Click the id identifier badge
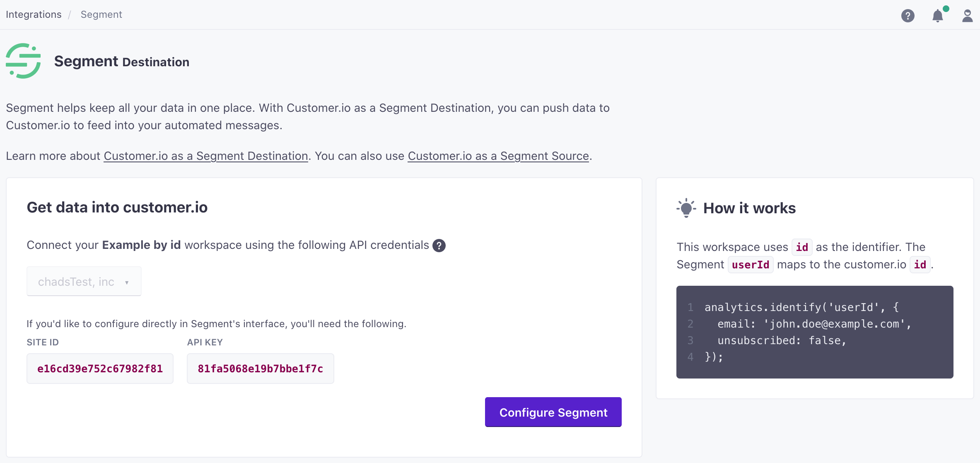 [802, 247]
